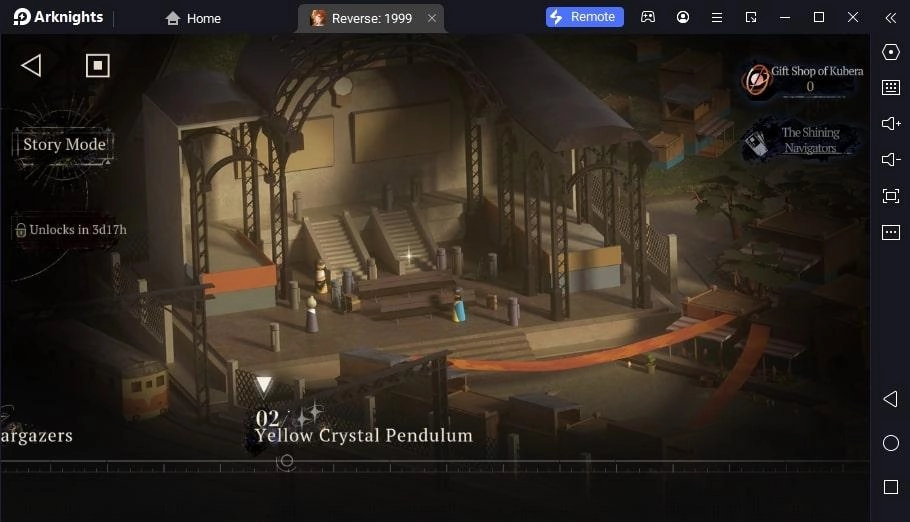Viewport: 910px width, 522px height.
Task: Open the gamepad controller settings
Action: pyautogui.click(x=648, y=17)
